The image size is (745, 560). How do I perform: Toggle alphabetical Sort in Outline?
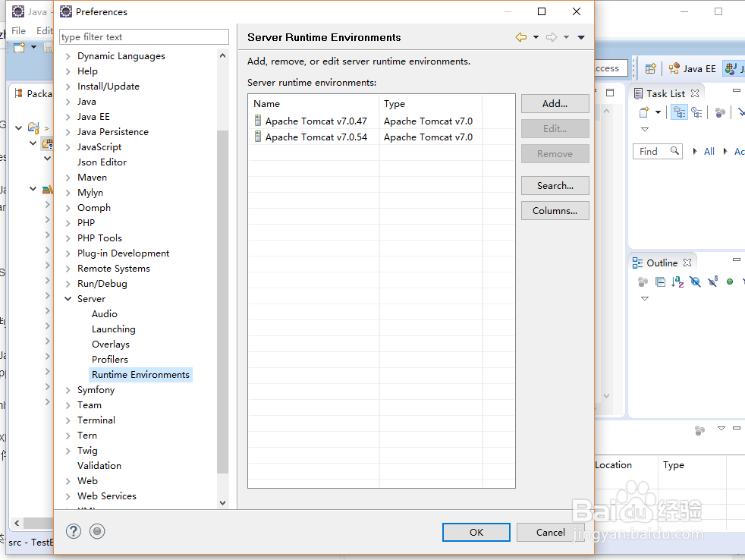pos(677,282)
